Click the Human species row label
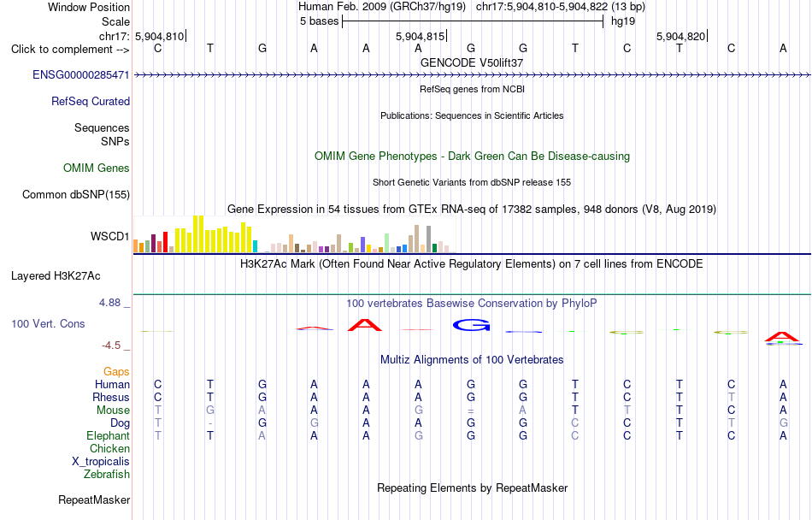 click(x=112, y=384)
